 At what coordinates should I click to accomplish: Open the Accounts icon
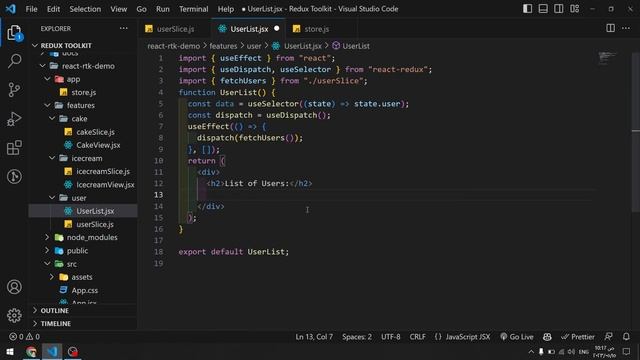(x=14, y=287)
